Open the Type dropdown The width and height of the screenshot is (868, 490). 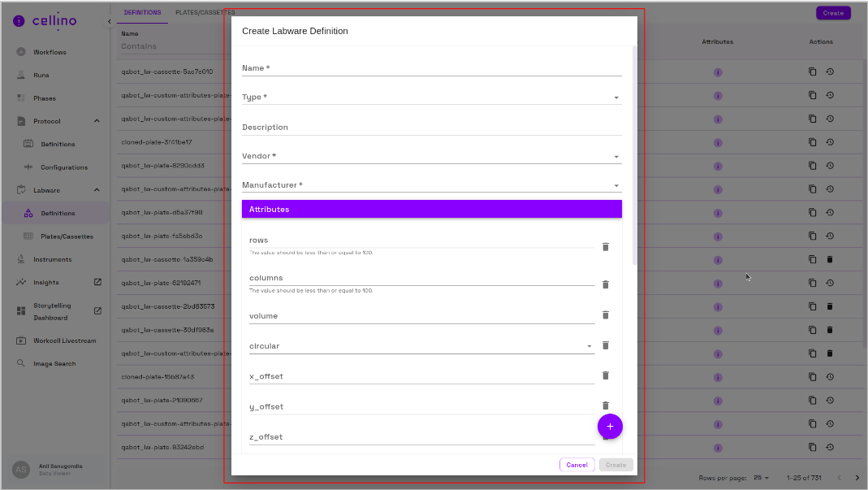coord(615,96)
